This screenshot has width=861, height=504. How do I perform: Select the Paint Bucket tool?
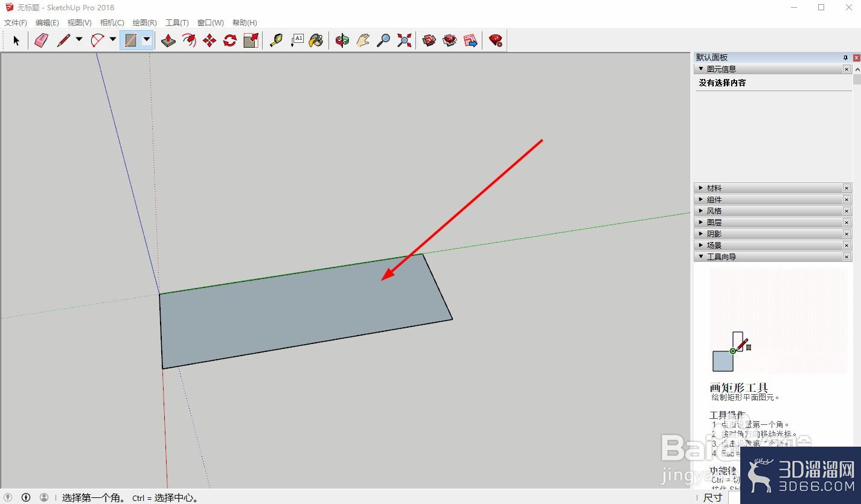tap(316, 40)
